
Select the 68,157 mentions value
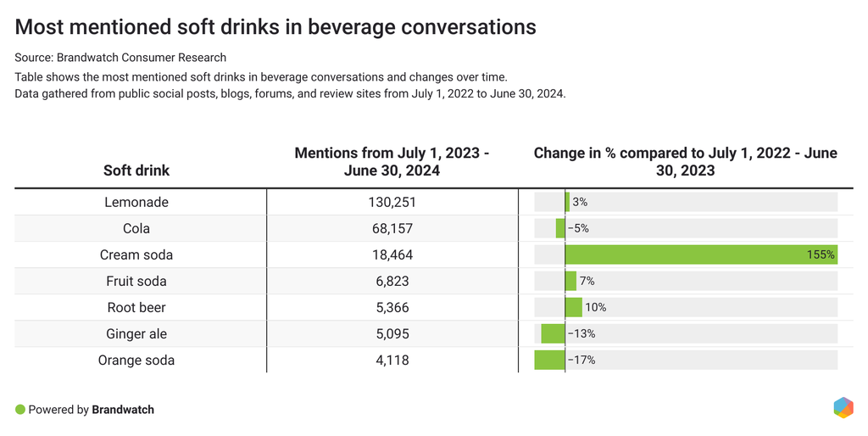pyautogui.click(x=392, y=228)
